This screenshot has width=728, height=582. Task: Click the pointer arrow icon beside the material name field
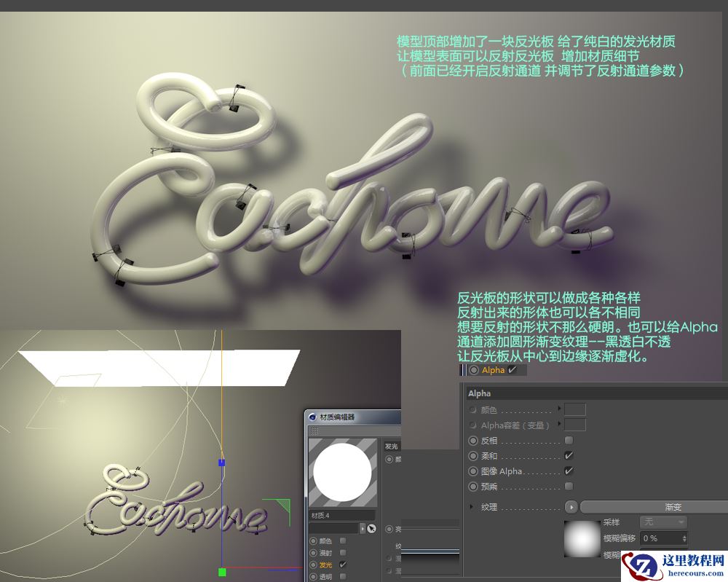(371, 528)
